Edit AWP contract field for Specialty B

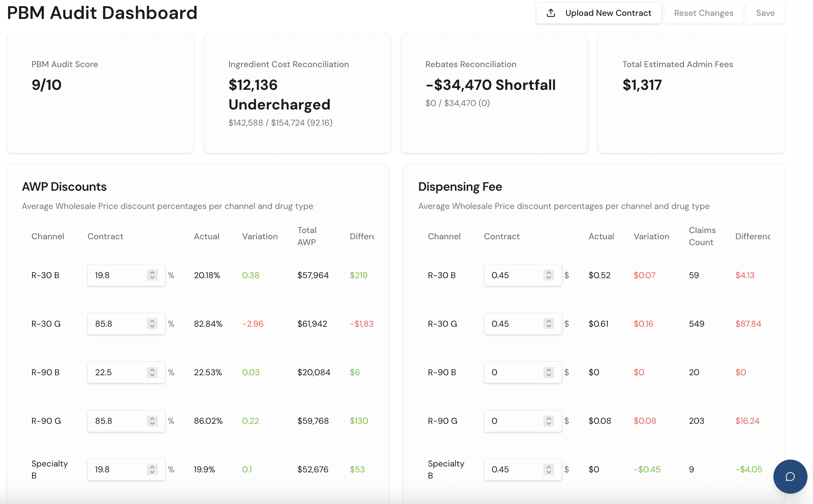tap(126, 469)
